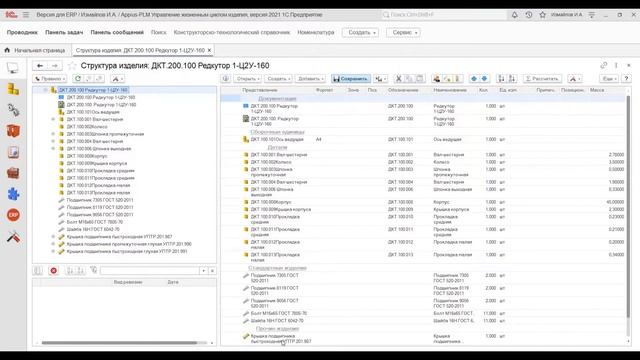The image size is (640, 360).
Task: Collapse the root ДКТ.200.100 Редуктор tree node
Action: pyautogui.click(x=46, y=90)
